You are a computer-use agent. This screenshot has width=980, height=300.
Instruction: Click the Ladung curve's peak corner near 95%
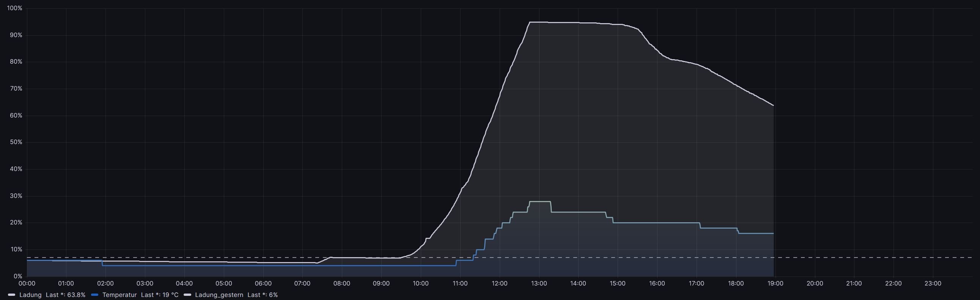coord(530,22)
